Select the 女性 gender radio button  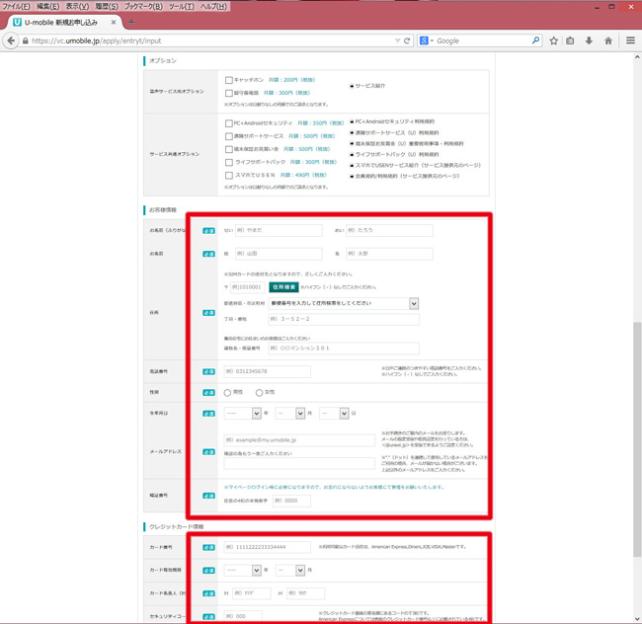coord(259,393)
